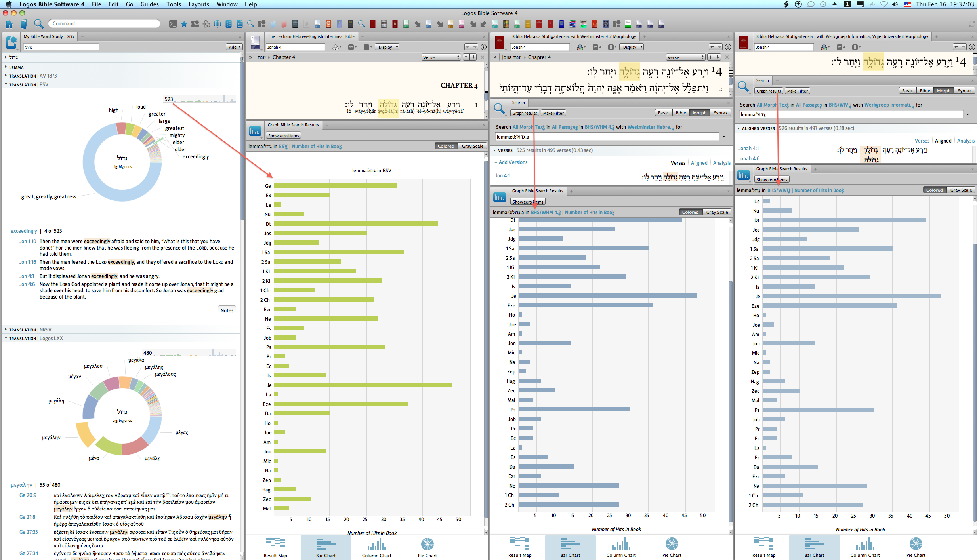Click Make Filter in BHS/WIVU search
This screenshot has width=977, height=560.
point(797,91)
